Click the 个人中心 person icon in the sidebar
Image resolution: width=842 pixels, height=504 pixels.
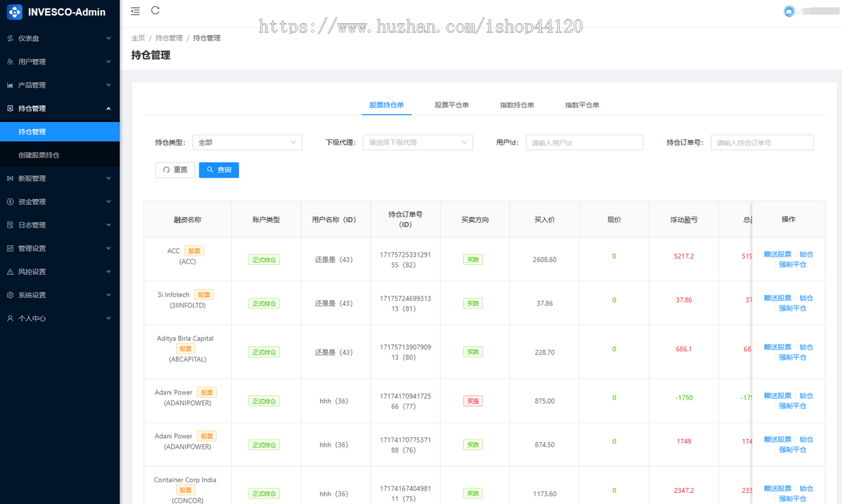(x=10, y=318)
